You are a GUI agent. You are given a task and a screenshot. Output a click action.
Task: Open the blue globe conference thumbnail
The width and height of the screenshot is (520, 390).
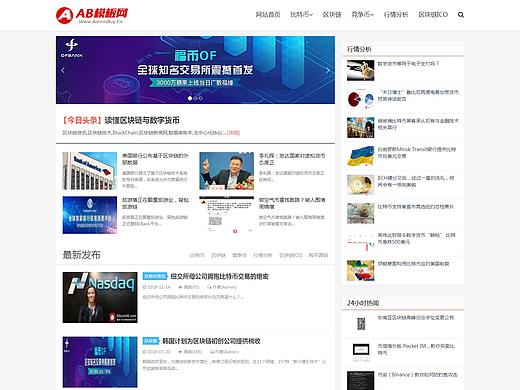(90, 215)
